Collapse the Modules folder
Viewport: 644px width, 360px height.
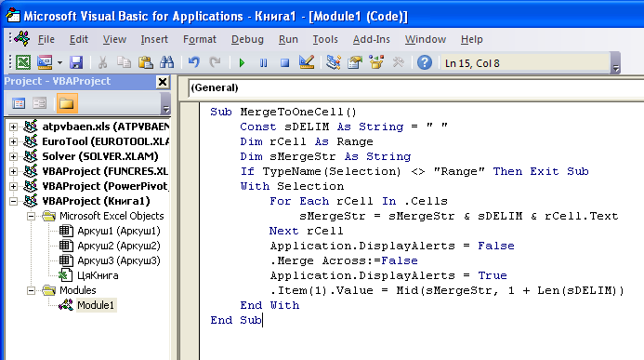[32, 290]
